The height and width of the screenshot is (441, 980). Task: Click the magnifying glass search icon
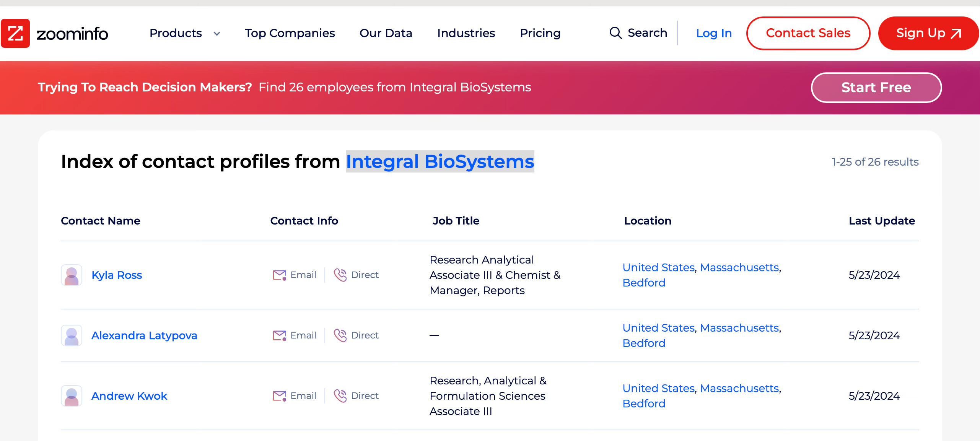[x=615, y=33]
